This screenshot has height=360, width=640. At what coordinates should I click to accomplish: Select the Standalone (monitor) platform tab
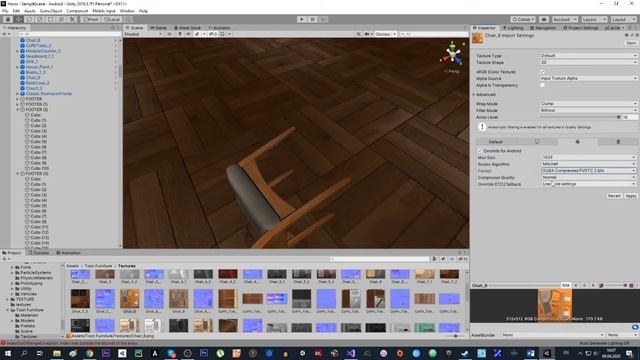537,142
